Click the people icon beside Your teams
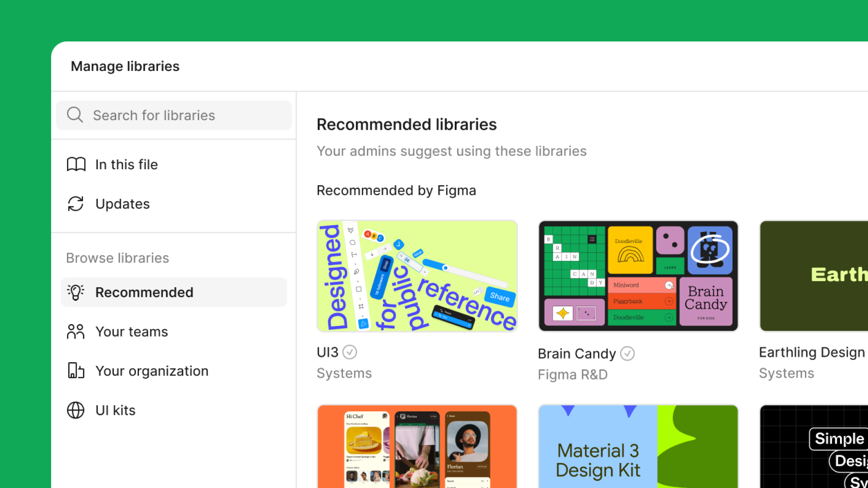The width and height of the screenshot is (868, 488). [x=75, y=331]
